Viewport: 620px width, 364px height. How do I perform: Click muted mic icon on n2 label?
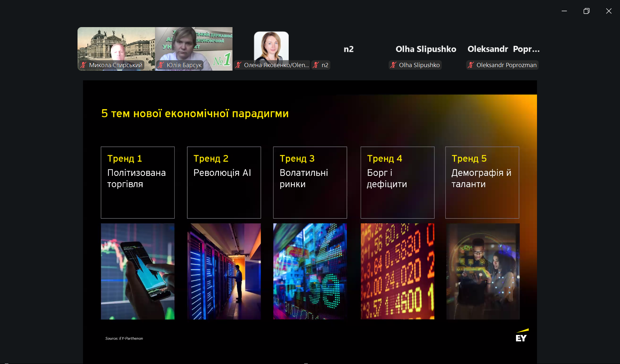(316, 65)
